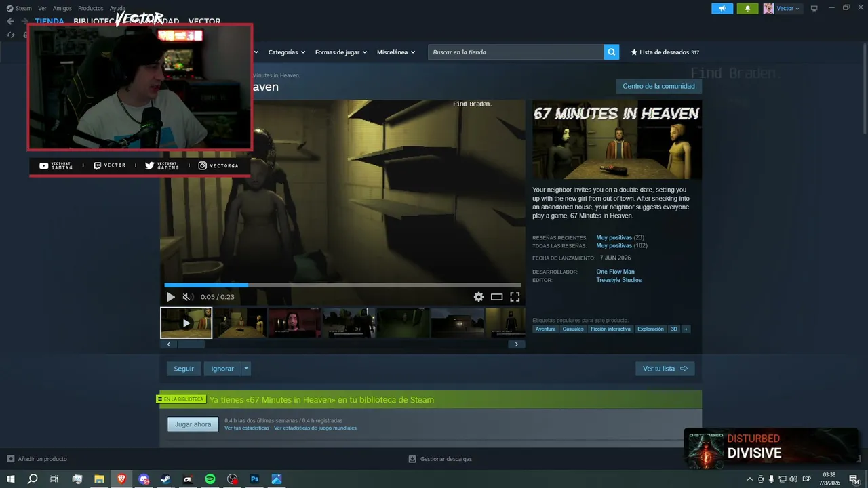Open Ver tu lista
The width and height of the screenshot is (868, 488).
(665, 369)
